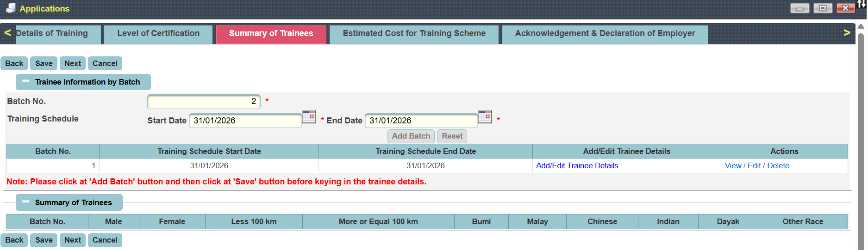
Task: Click the Add Batch button
Action: click(411, 136)
